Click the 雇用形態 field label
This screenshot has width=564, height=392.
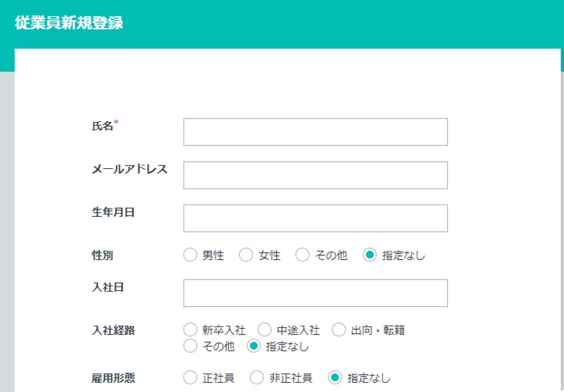113,378
